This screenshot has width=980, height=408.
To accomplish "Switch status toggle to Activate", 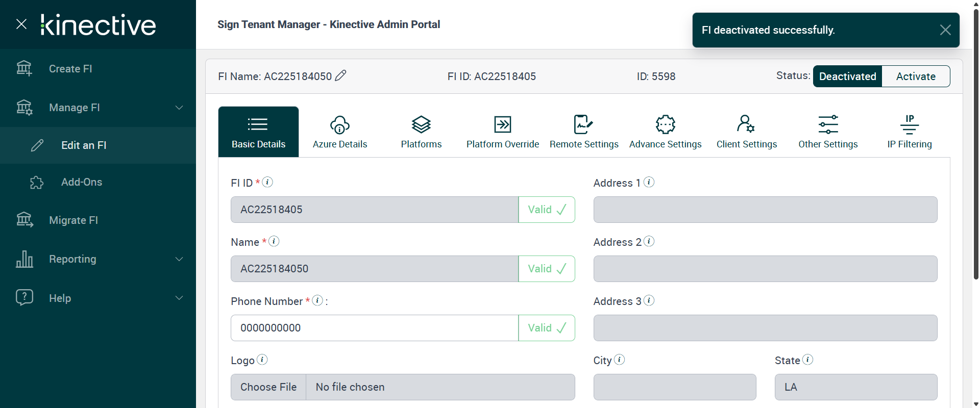I will pyautogui.click(x=916, y=76).
